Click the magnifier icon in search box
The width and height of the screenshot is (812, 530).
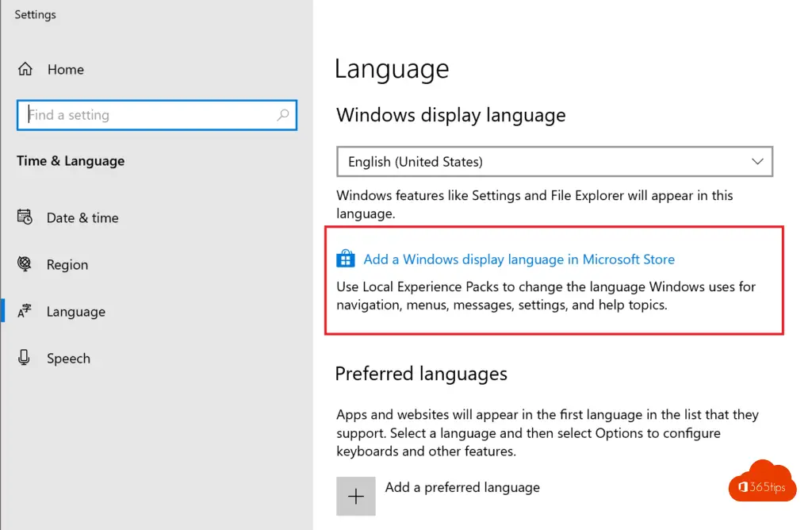(x=282, y=115)
